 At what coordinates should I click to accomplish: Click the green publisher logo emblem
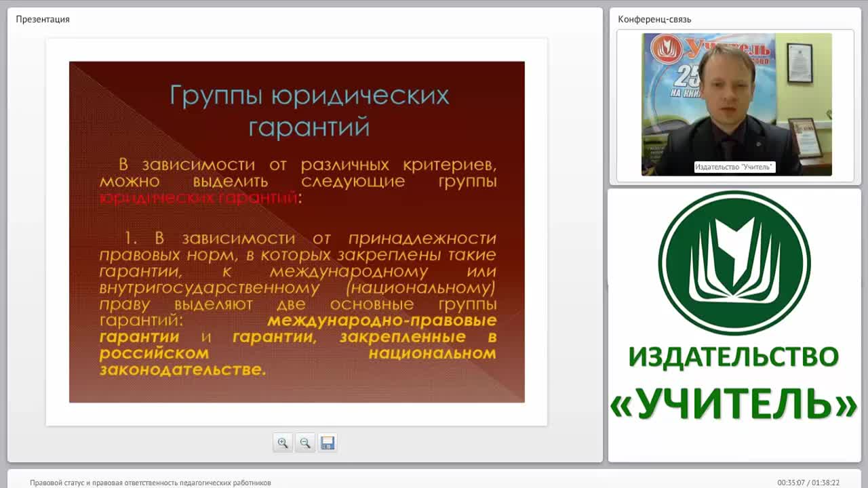point(734,263)
